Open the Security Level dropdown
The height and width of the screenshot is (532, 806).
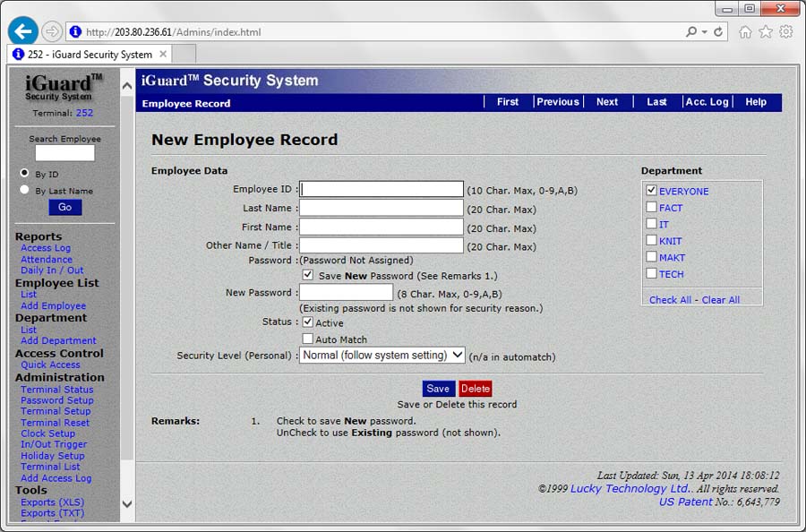point(382,356)
